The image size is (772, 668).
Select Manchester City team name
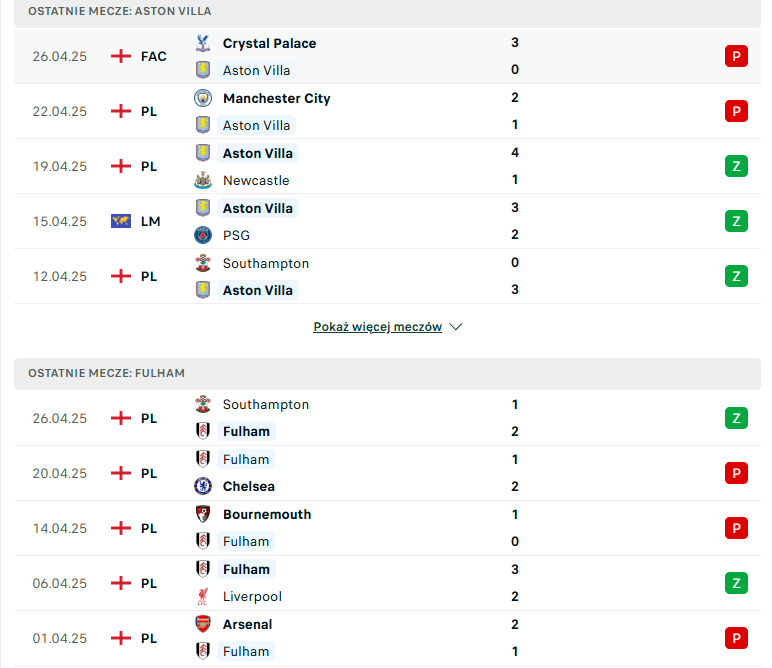click(x=276, y=98)
